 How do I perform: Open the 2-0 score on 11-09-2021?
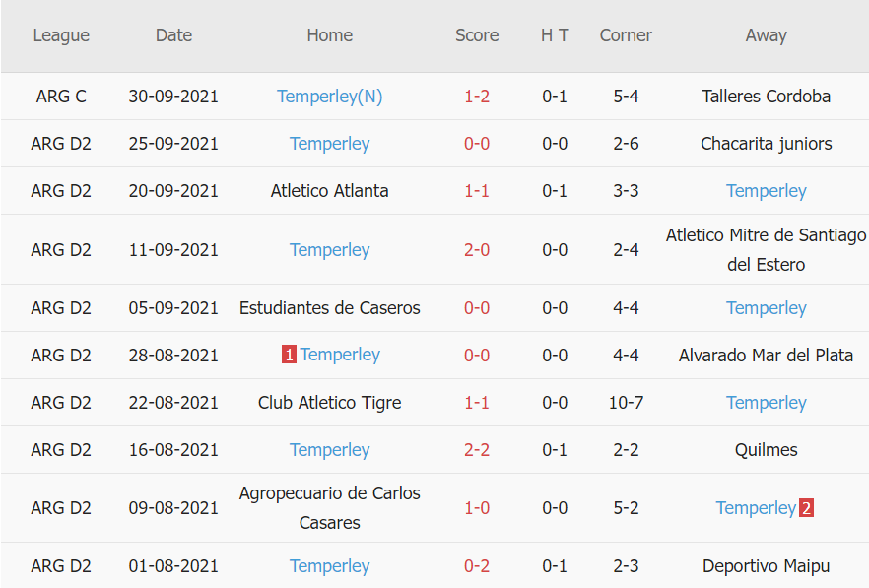pyautogui.click(x=477, y=250)
